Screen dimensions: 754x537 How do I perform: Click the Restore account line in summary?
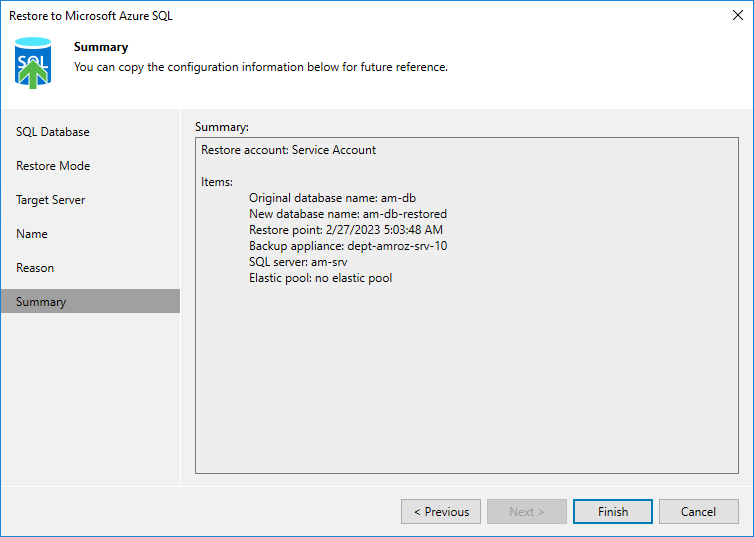point(289,150)
